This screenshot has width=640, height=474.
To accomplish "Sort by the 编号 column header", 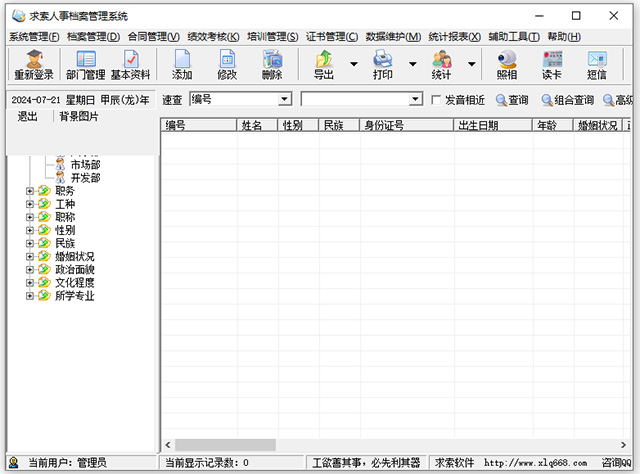I will pyautogui.click(x=199, y=125).
